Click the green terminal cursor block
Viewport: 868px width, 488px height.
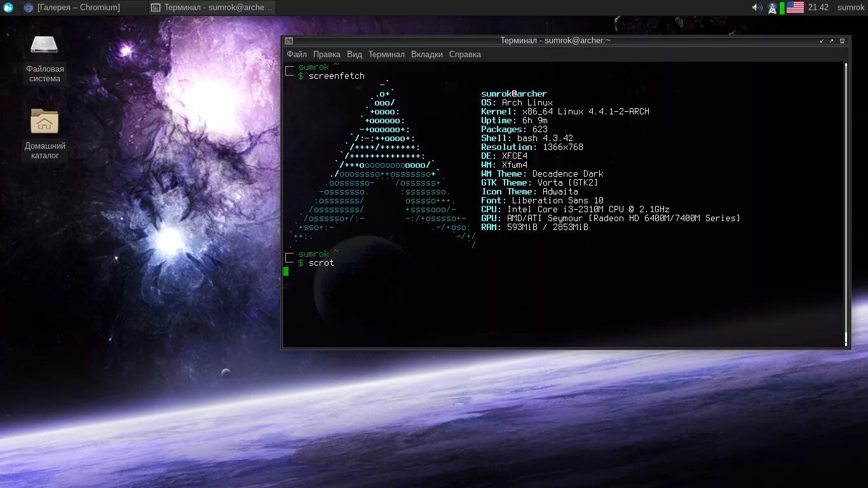[286, 271]
